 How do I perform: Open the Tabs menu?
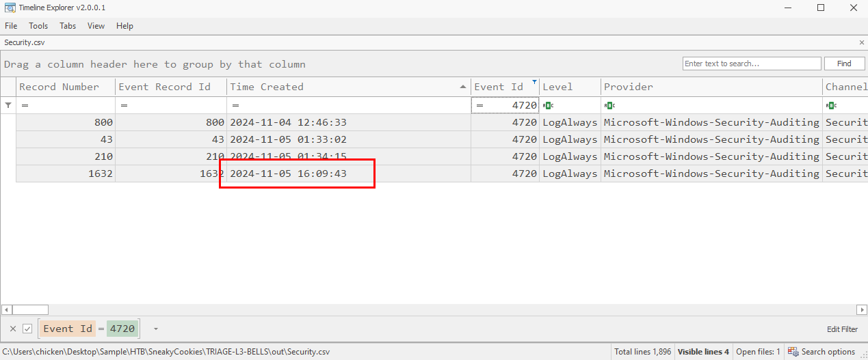point(68,26)
